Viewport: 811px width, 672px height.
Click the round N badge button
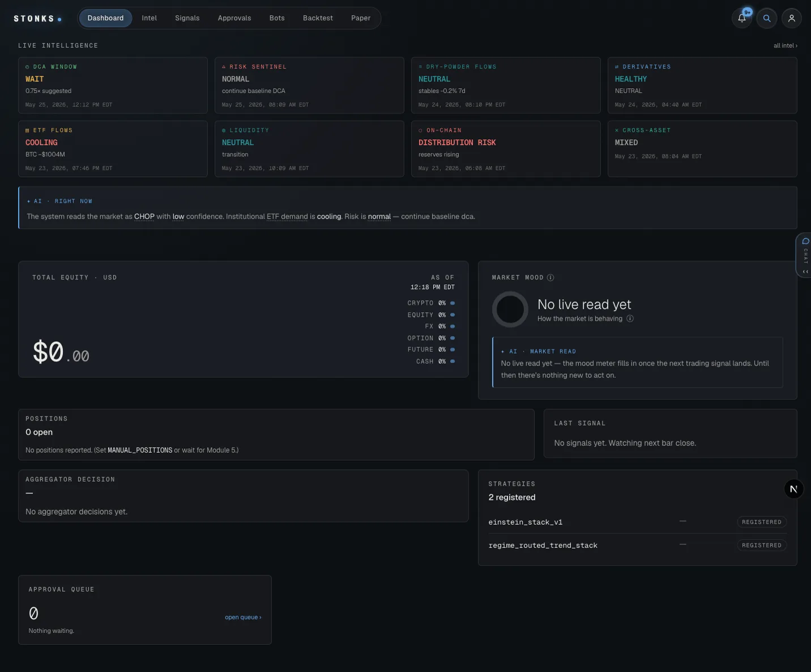click(793, 488)
